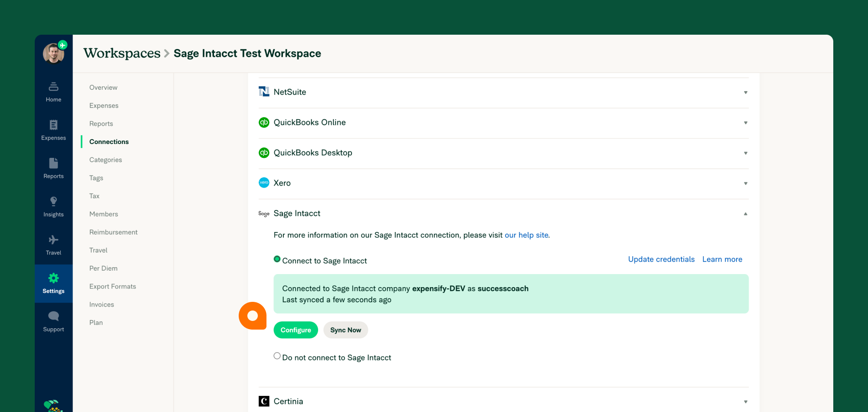
Task: Expand the Xero section arrow
Action: click(x=746, y=183)
